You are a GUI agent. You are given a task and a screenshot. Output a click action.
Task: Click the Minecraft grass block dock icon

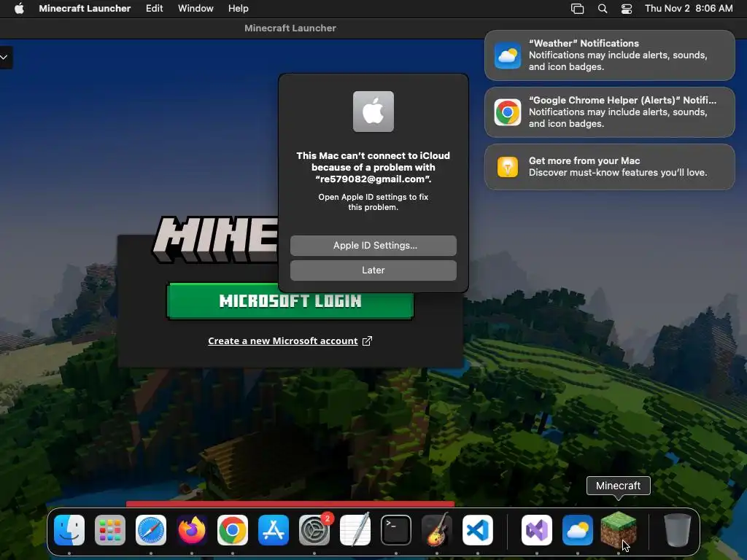[619, 529]
